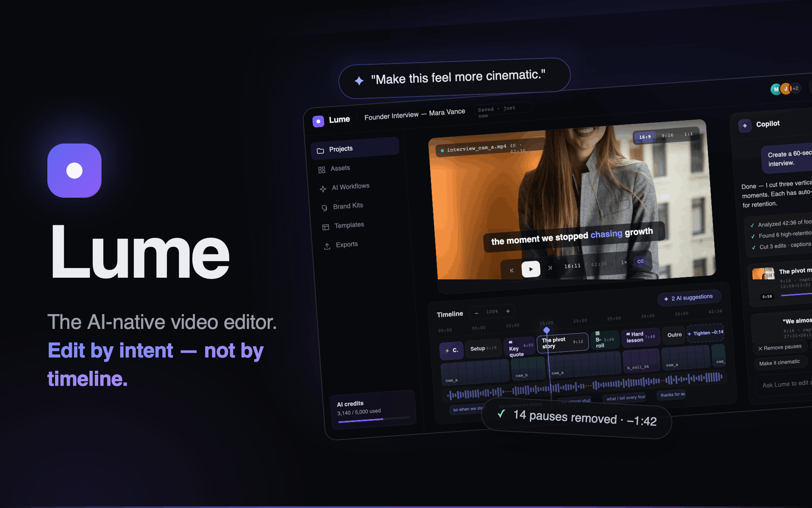Click The pivot clip progress bar
The image size is (812, 508).
pyautogui.click(x=796, y=294)
